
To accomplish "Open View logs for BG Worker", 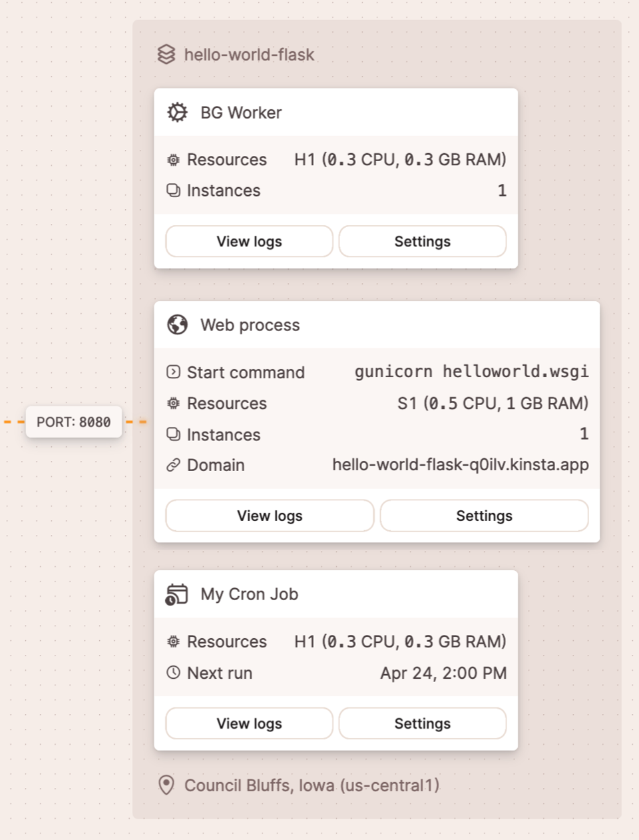I will (x=249, y=241).
